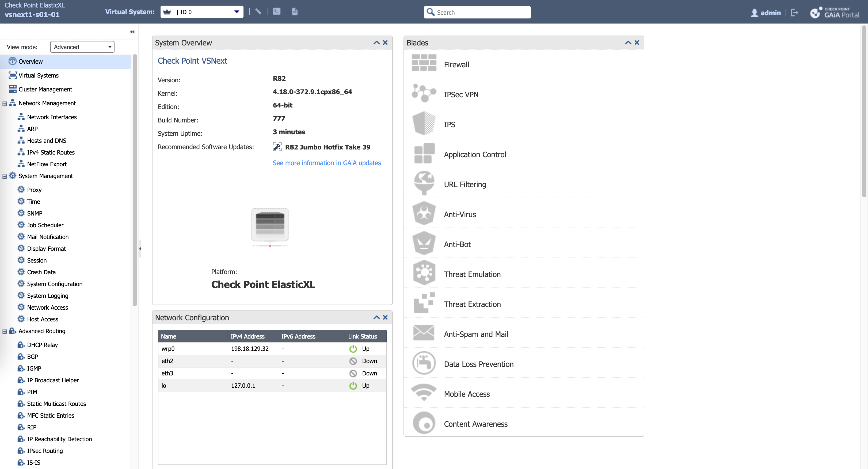Open the Firewall blade icon
The image size is (868, 469).
point(424,63)
